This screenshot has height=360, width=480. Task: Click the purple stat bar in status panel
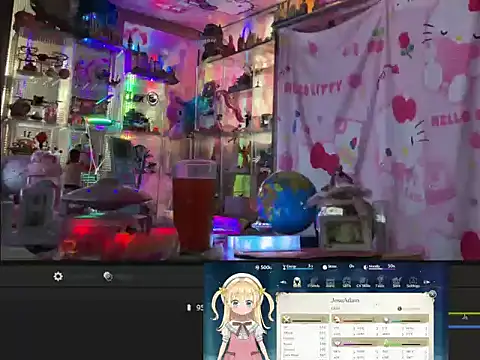[358, 343]
